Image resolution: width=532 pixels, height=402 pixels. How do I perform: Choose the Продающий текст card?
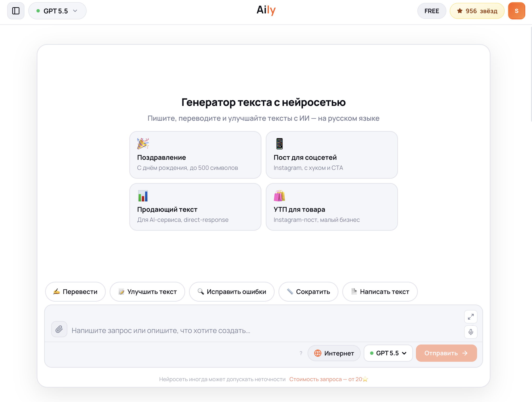click(195, 207)
